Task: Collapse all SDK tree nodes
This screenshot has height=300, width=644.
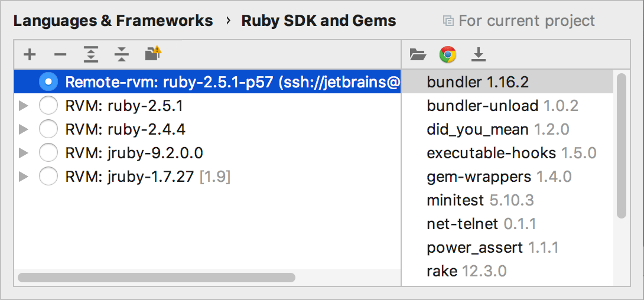Action: point(122,54)
